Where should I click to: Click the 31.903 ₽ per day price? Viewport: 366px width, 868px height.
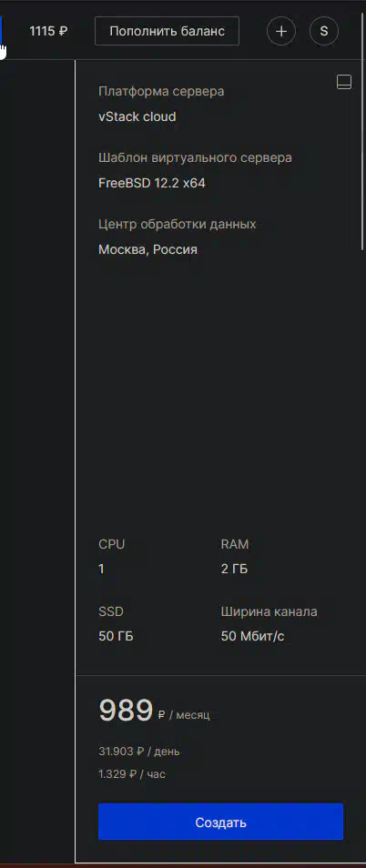(139, 752)
